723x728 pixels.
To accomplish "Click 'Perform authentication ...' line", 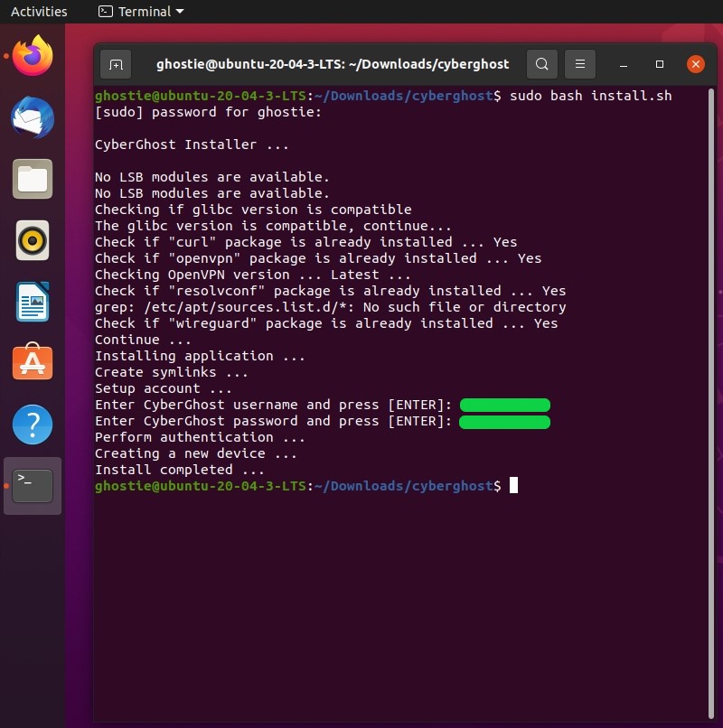I will click(x=200, y=437).
